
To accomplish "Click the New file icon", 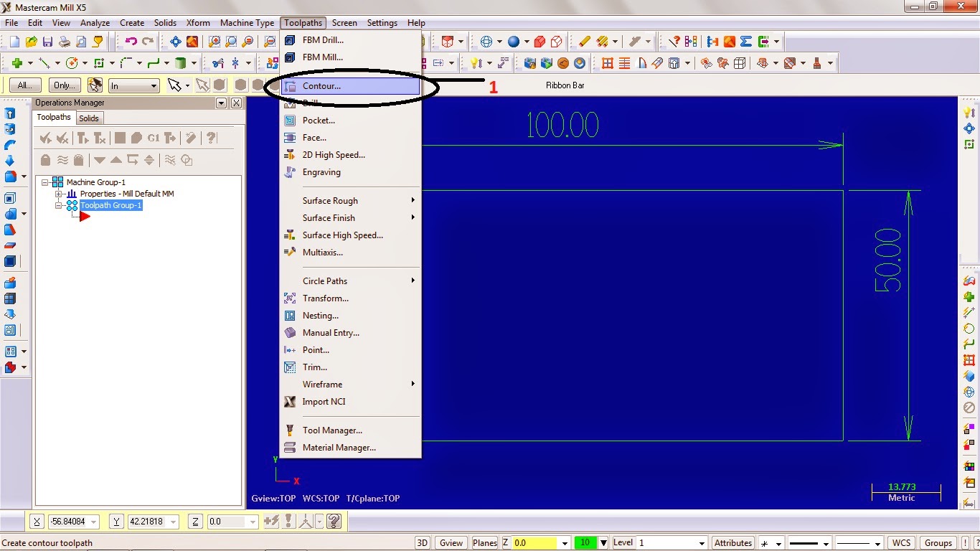I will click(x=14, y=42).
